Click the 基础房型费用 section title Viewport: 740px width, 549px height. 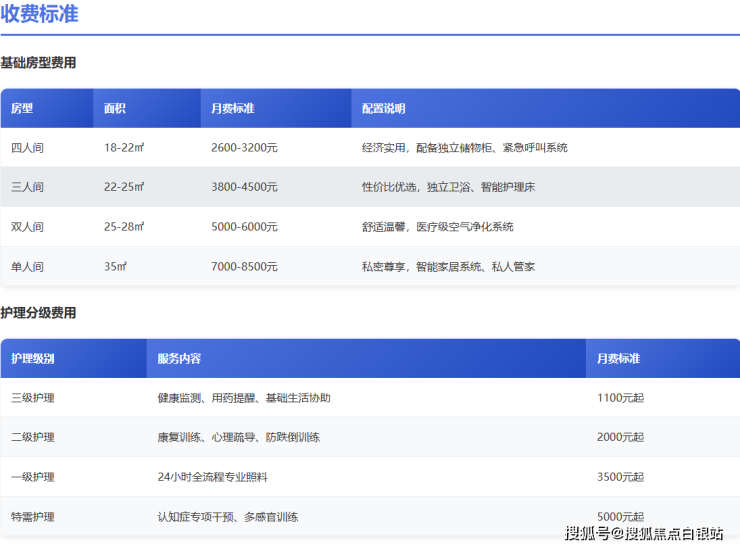(38, 63)
